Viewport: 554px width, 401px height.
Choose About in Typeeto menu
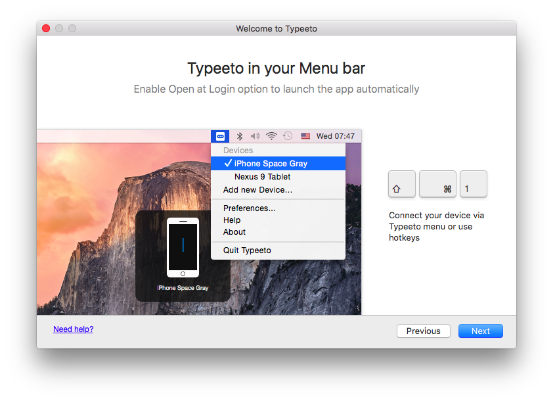(278, 232)
